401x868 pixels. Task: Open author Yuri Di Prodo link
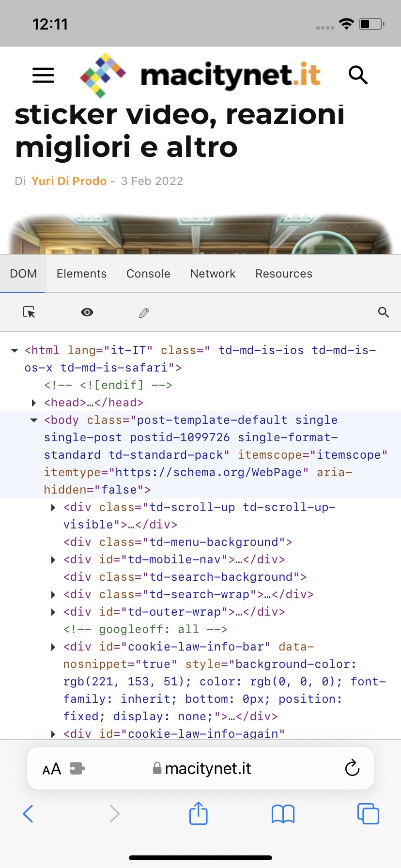[x=69, y=181]
